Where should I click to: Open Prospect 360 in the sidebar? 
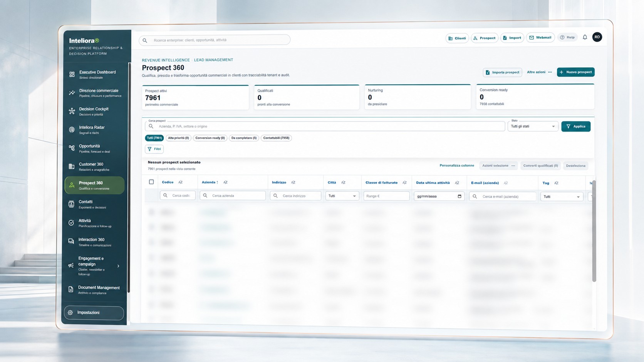click(94, 185)
